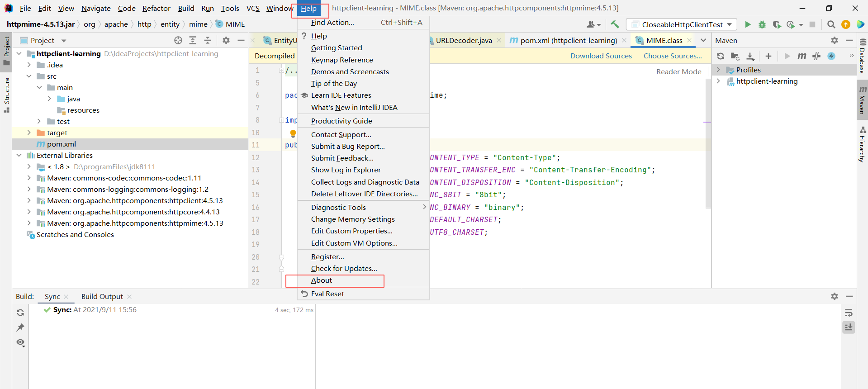Toggle the Hierarchy side tool window
Image resolution: width=868 pixels, height=389 pixels.
[862, 145]
